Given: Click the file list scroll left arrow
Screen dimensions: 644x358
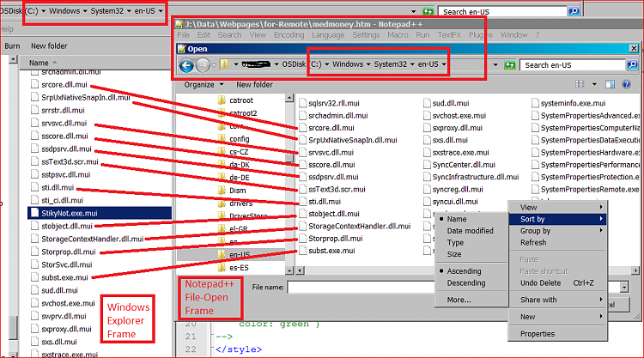Looking at the screenshot, I should point(300,270).
